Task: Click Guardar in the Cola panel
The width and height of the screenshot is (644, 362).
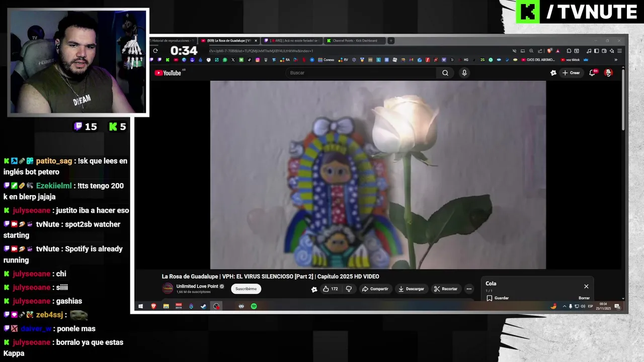Action: point(498,298)
